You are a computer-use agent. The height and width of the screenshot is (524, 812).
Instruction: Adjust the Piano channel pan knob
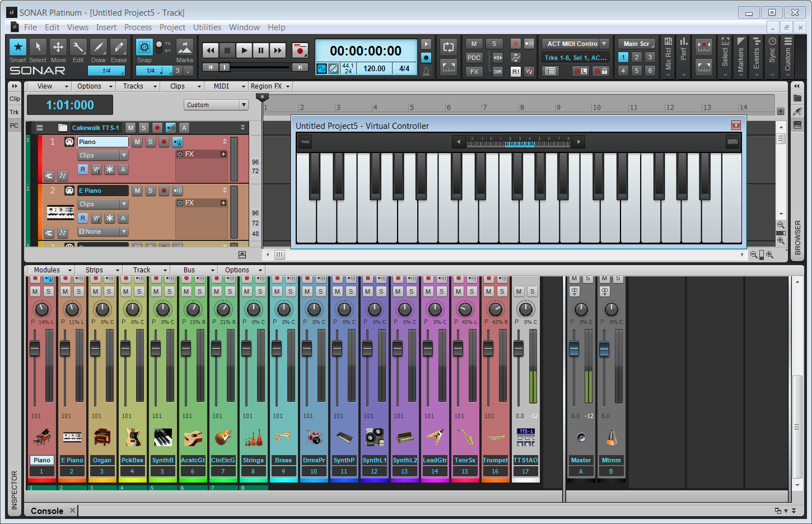41,309
